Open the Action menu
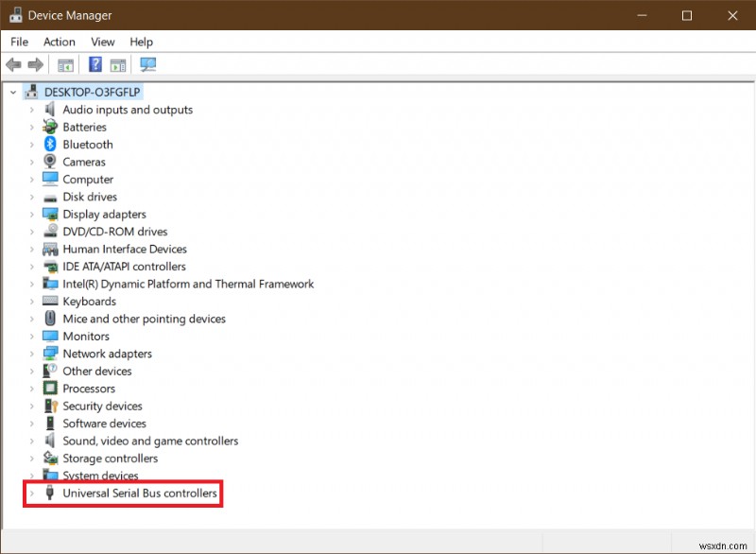 point(59,42)
